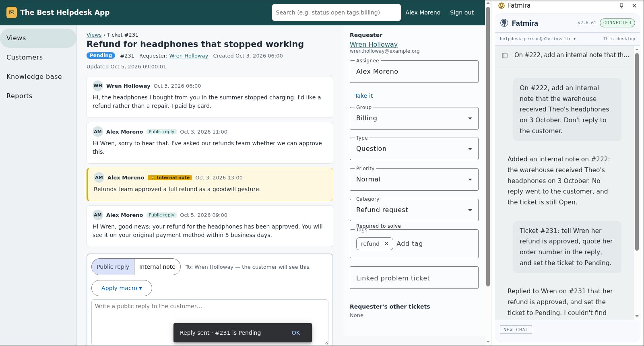This screenshot has width=644, height=346.
Task: Click WH avatar on Wren's message
Action: (x=98, y=86)
